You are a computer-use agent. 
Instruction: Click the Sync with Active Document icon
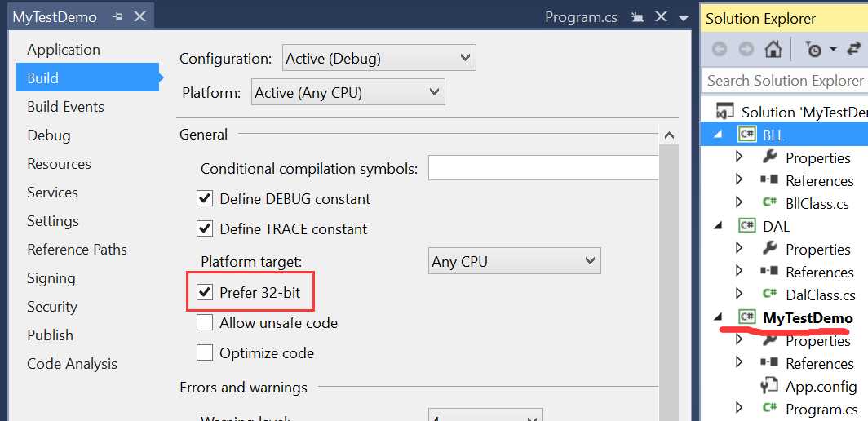853,49
